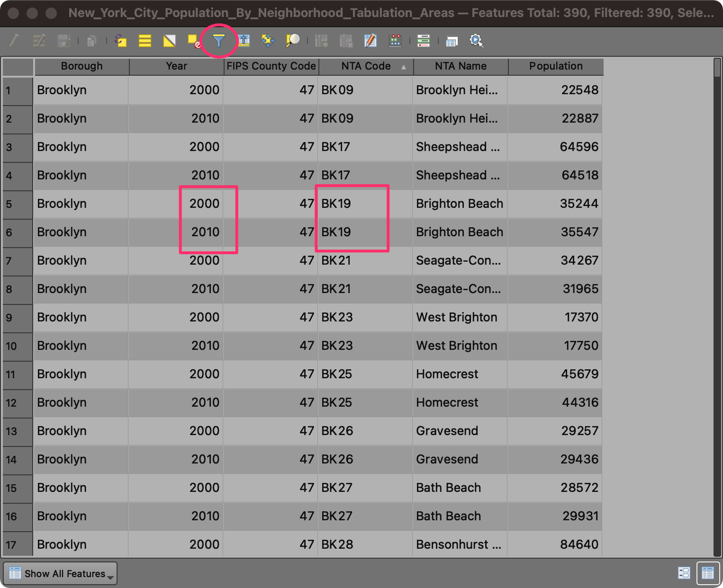The image size is (723, 588).
Task: Click the New Field toolbar icon
Action: click(x=321, y=41)
